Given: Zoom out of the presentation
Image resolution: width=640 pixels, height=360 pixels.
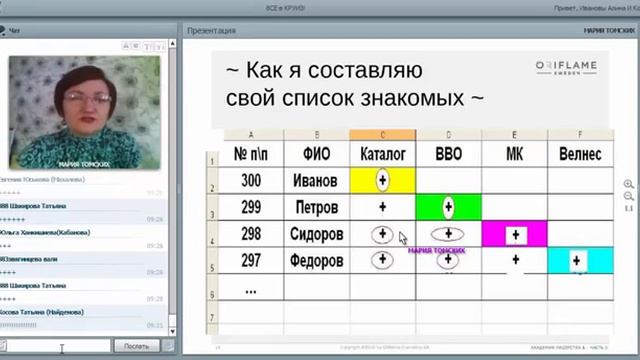Looking at the screenshot, I should click(629, 196).
